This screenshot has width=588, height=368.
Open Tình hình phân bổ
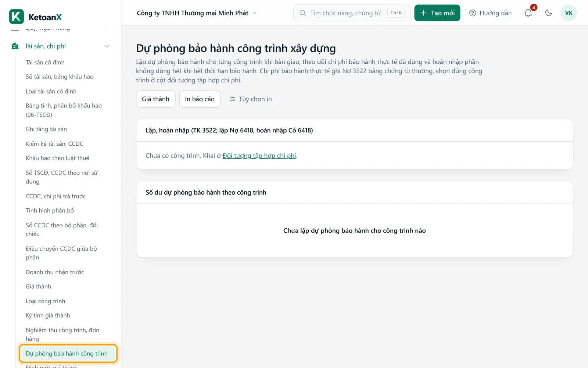[50, 210]
